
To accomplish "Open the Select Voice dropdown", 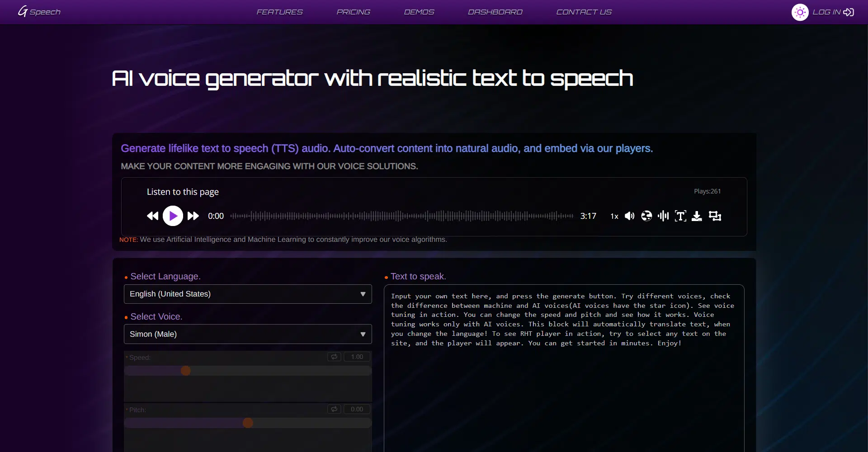I will click(x=248, y=334).
